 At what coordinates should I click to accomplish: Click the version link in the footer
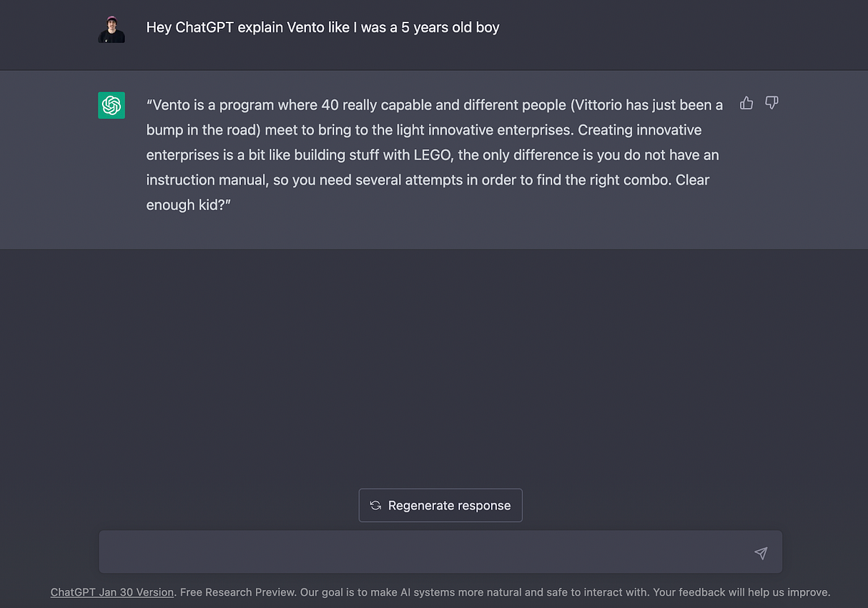point(111,592)
